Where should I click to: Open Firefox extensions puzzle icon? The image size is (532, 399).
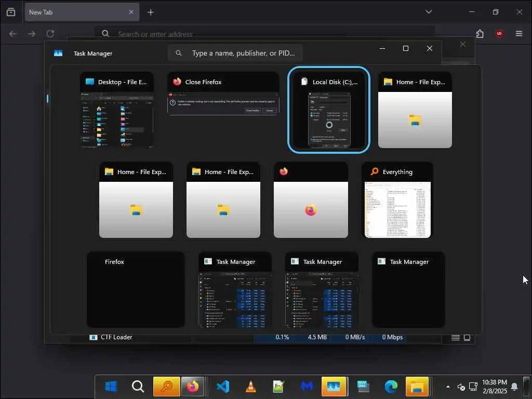(480, 34)
